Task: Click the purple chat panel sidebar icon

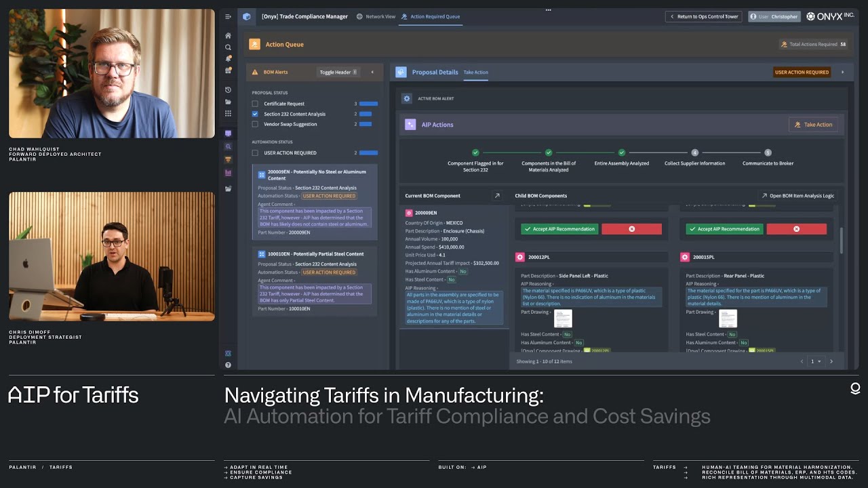Action: (x=228, y=134)
